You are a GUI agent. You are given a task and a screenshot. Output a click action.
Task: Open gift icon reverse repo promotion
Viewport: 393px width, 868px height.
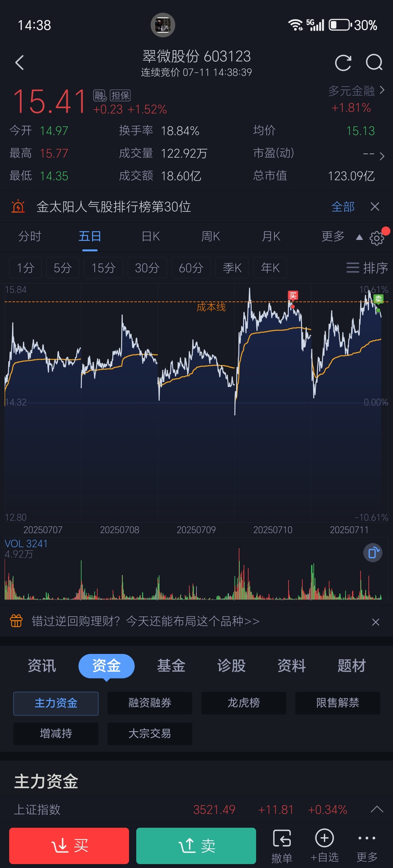(16, 621)
